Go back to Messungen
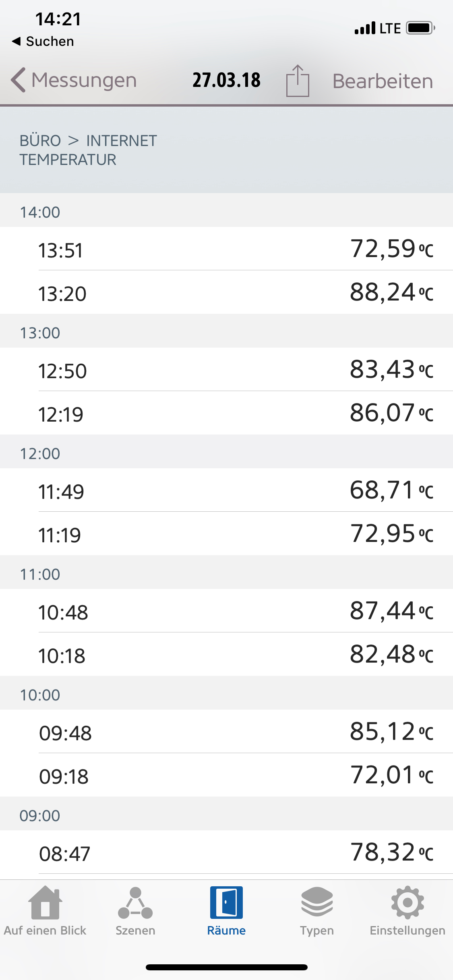The height and width of the screenshot is (980, 453). (x=74, y=80)
